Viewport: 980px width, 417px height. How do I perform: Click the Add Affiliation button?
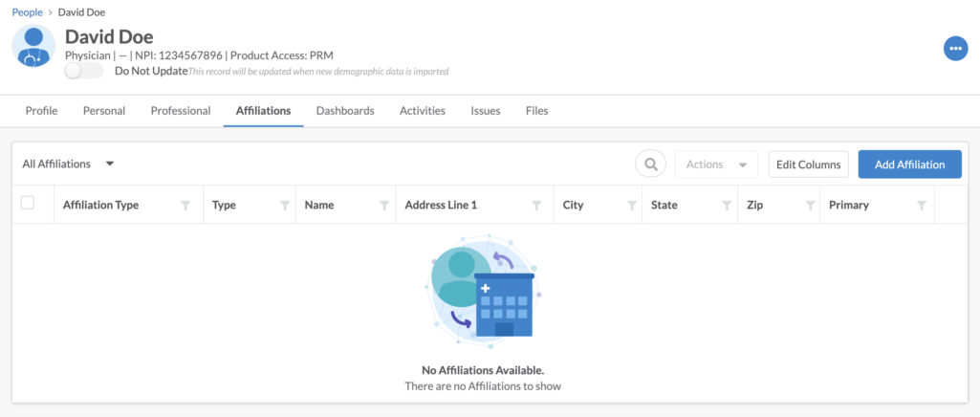pyautogui.click(x=909, y=165)
